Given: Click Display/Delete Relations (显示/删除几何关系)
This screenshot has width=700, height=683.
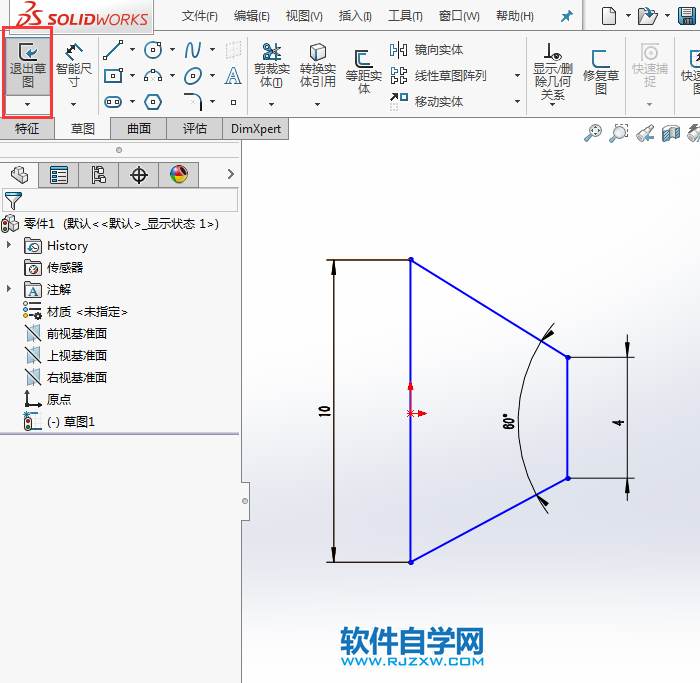Looking at the screenshot, I should point(553,71).
